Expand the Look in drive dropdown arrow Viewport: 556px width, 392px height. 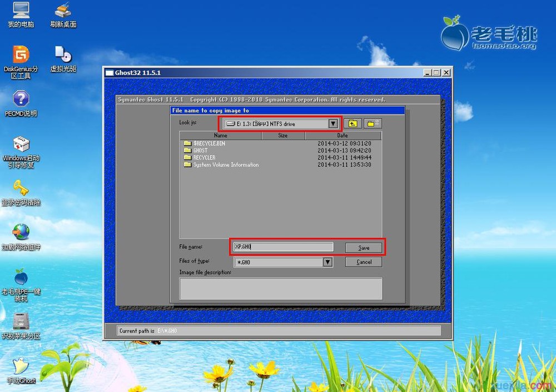coord(332,123)
